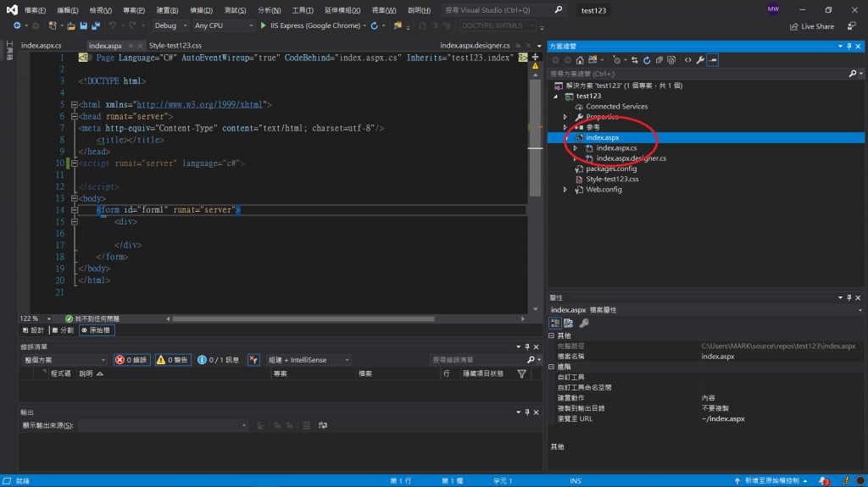Click the navigate backward arrow in toolbar
Screen dimensions: 868x487
tap(17, 25)
